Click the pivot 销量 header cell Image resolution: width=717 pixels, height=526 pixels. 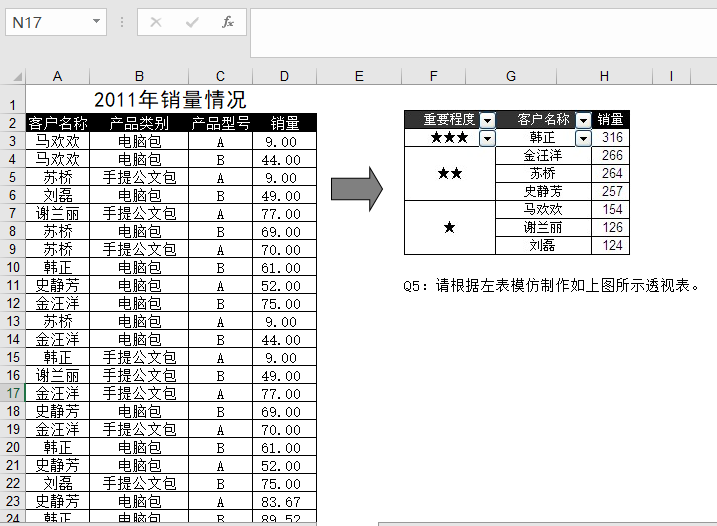[x=610, y=120]
